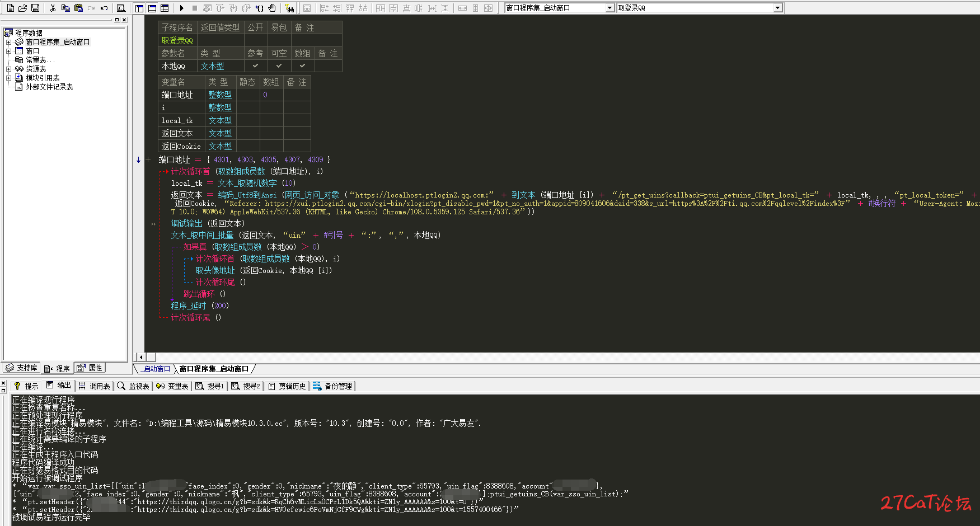Click the run-to-cursor braces icon
This screenshot has width=980, height=526.
pyautogui.click(x=259, y=8)
